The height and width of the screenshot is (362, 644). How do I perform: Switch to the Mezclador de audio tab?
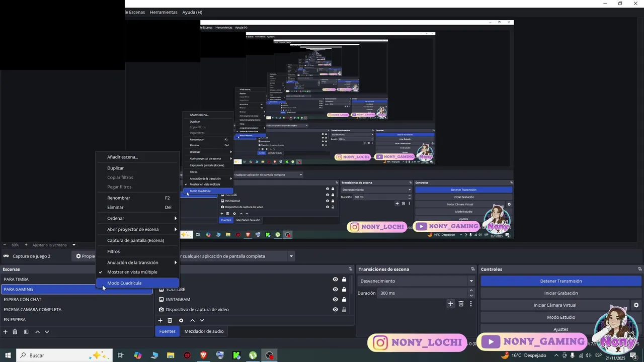[x=204, y=331]
